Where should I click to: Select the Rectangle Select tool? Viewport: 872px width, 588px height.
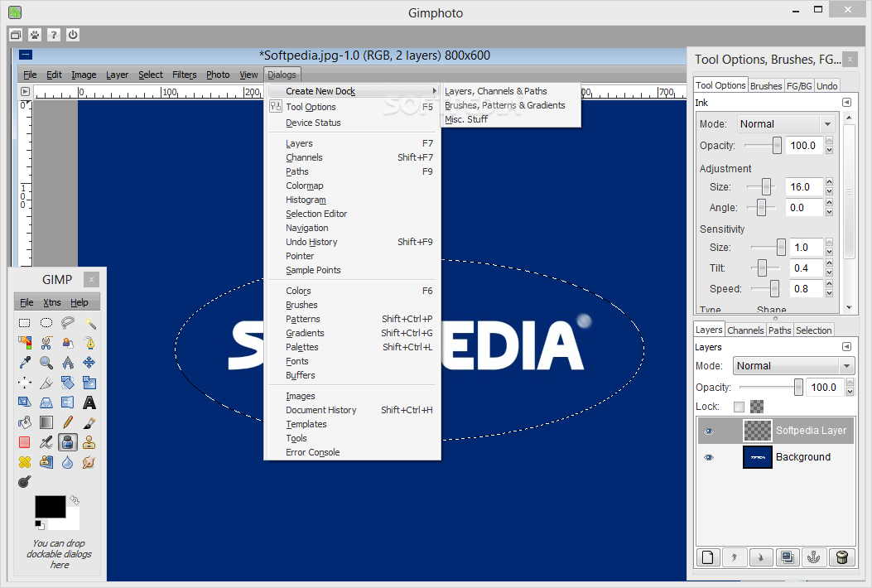25,323
